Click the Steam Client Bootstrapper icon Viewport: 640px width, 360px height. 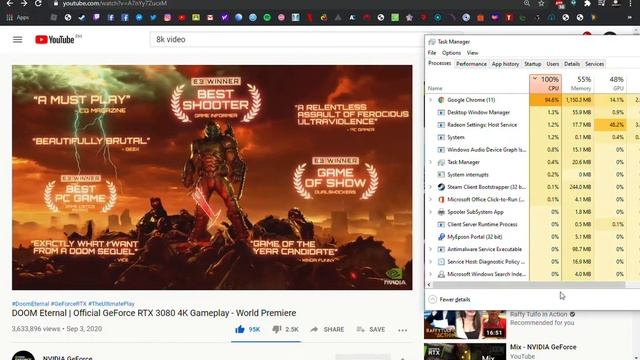441,187
